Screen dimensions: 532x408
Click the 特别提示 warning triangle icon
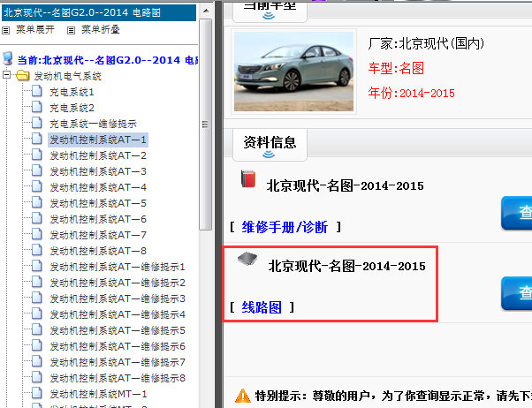tap(243, 396)
